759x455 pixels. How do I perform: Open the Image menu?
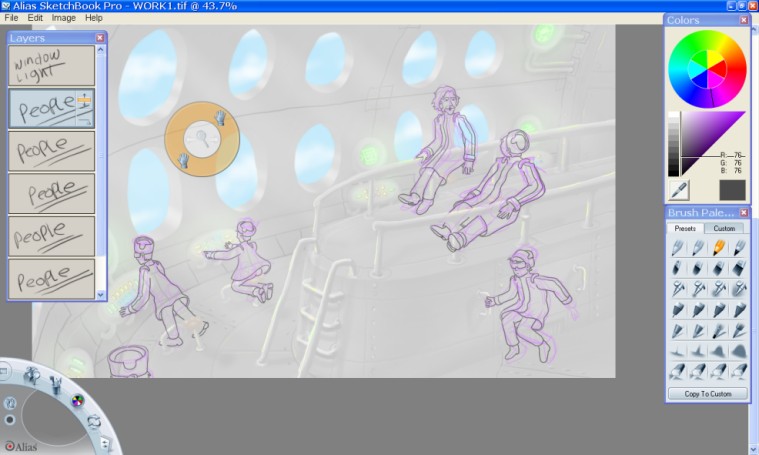(x=64, y=18)
